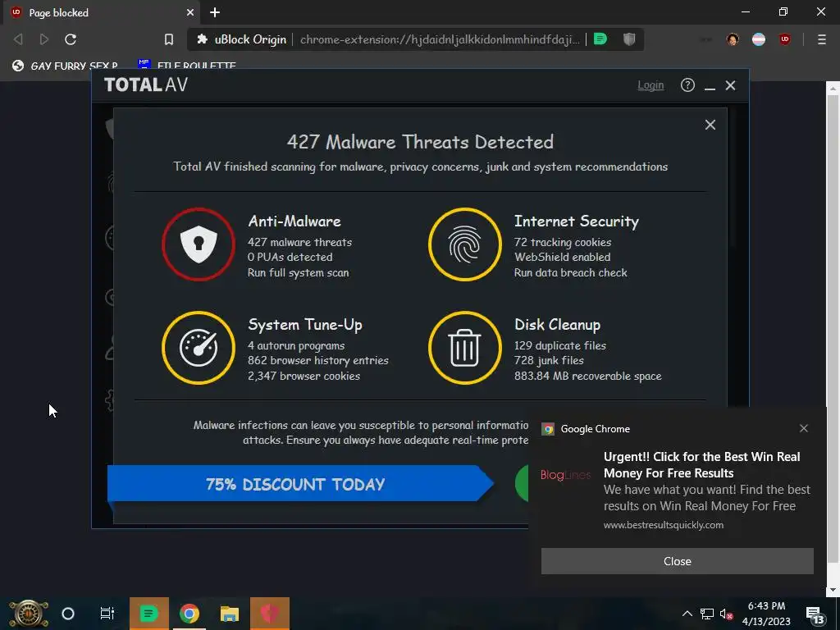Click 'WebShield enabled' text
840x630 pixels.
563,257
